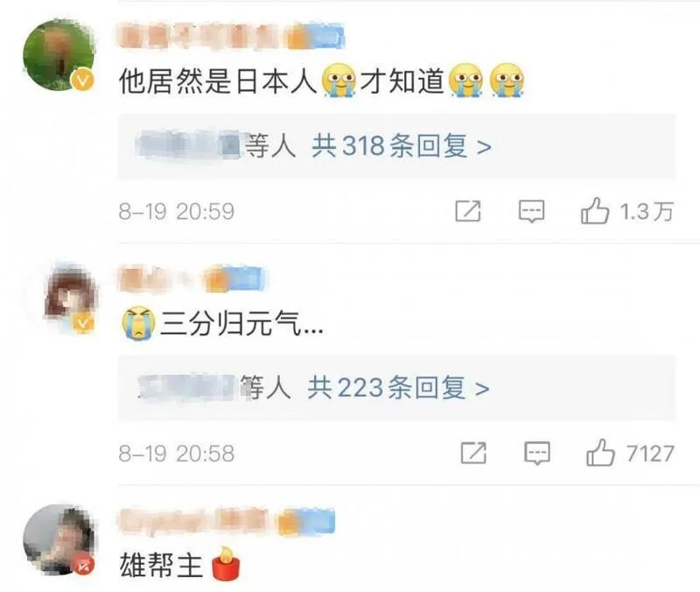700x592 pixels.
Task: Click the 8-19 20:59 timestamp
Action: 177,211
